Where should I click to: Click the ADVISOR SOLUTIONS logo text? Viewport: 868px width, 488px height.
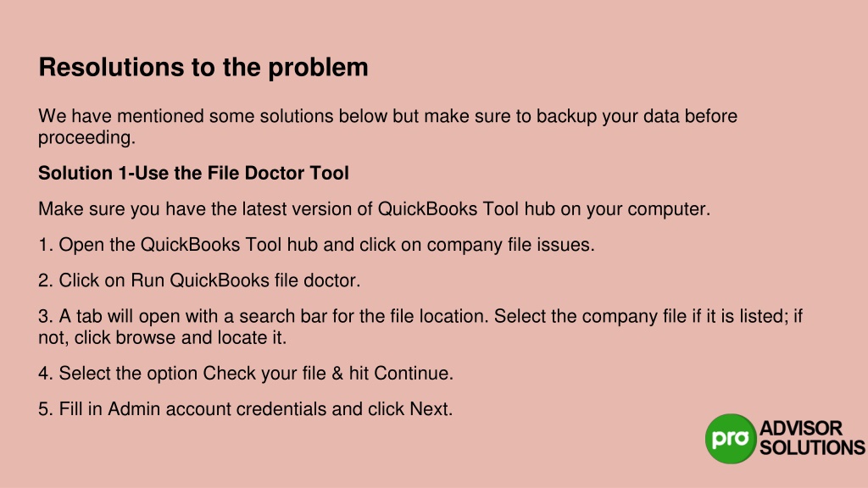(811, 438)
